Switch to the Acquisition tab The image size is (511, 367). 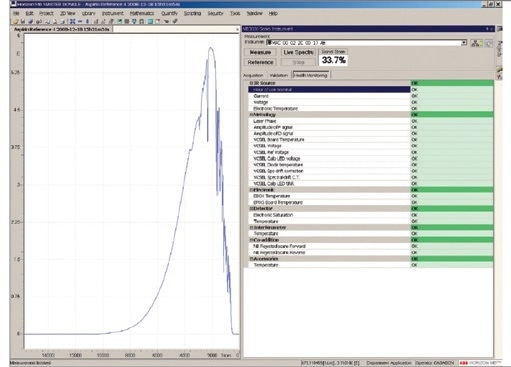tap(253, 75)
